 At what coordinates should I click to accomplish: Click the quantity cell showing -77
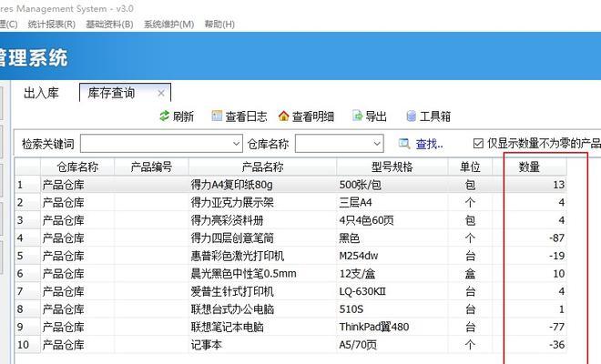529,327
